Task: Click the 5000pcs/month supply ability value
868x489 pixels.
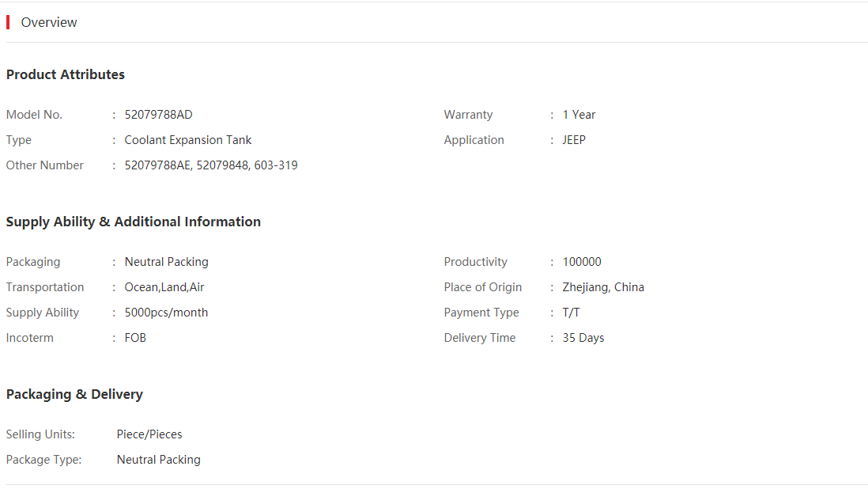Action: click(166, 313)
